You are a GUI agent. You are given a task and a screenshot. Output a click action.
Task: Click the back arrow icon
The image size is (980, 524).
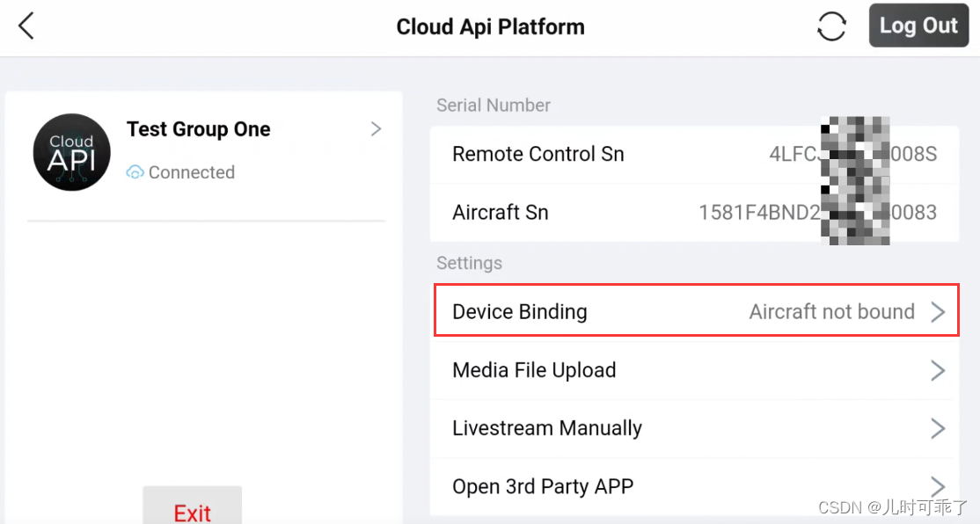tap(26, 26)
